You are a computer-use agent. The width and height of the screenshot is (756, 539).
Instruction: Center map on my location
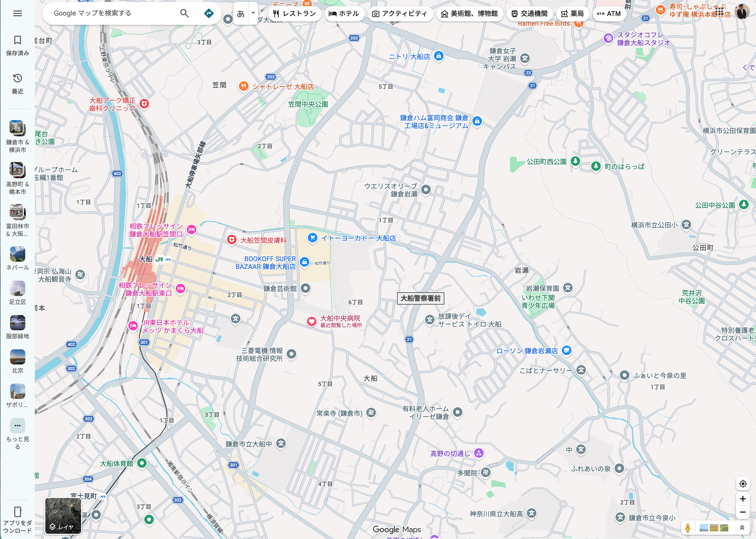[743, 484]
